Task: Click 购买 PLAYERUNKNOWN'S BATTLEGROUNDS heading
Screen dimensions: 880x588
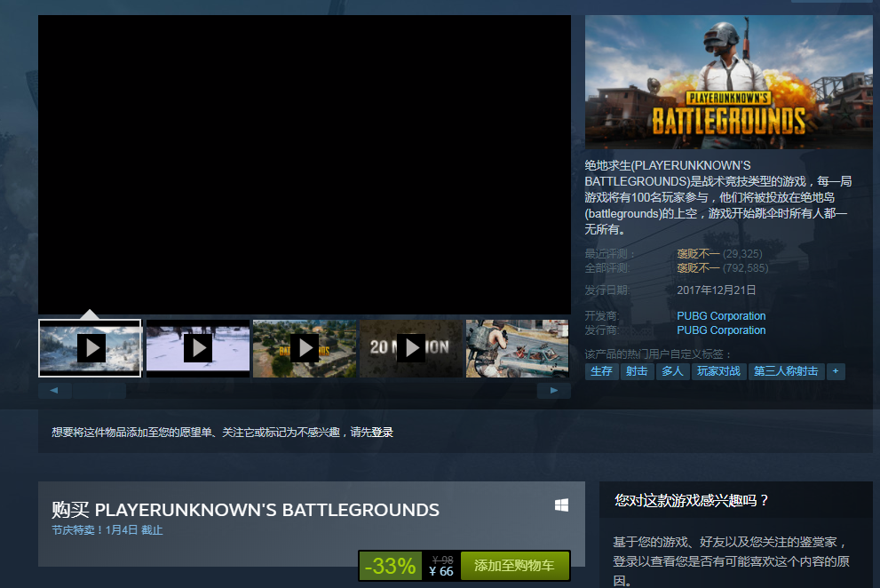Action: [245, 510]
